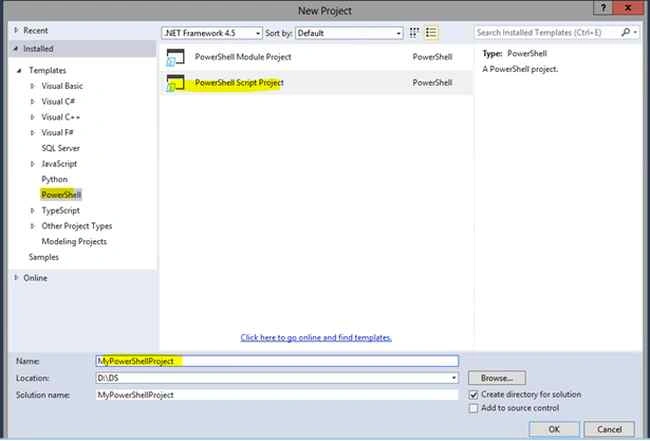Enable Create directory for solution checkbox
The height and width of the screenshot is (441, 650).
[x=473, y=395]
